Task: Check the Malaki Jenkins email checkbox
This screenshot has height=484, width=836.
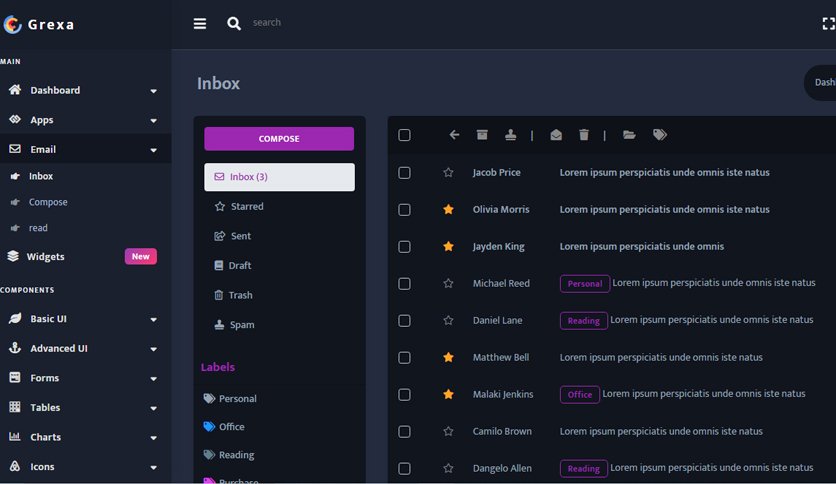Action: (404, 394)
